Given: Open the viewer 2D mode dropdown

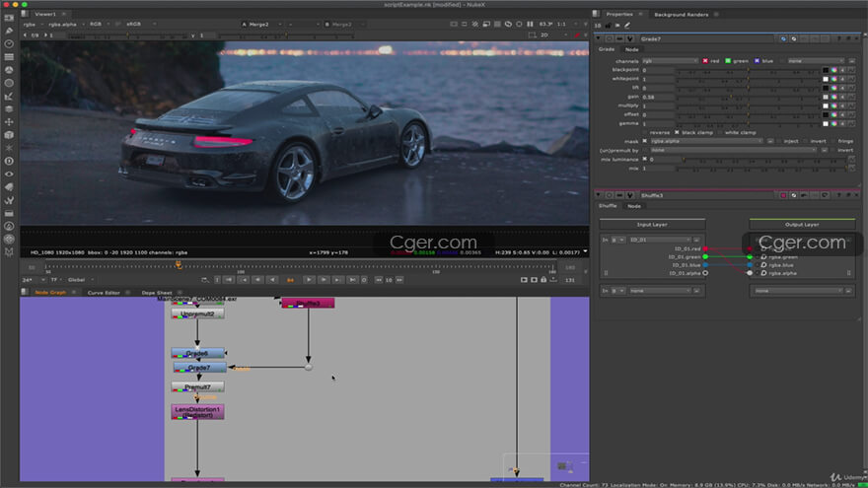Looking at the screenshot, I should pyautogui.click(x=552, y=35).
